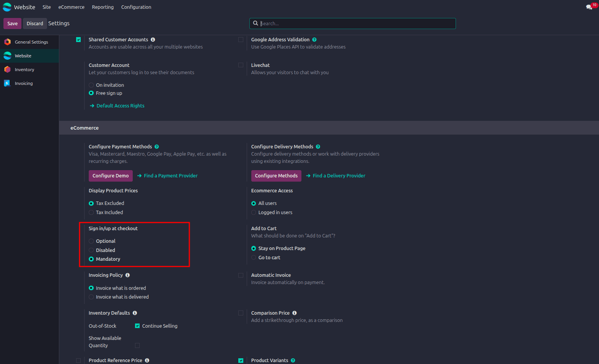Select All users radio option
This screenshot has width=599, height=364.
point(254,203)
